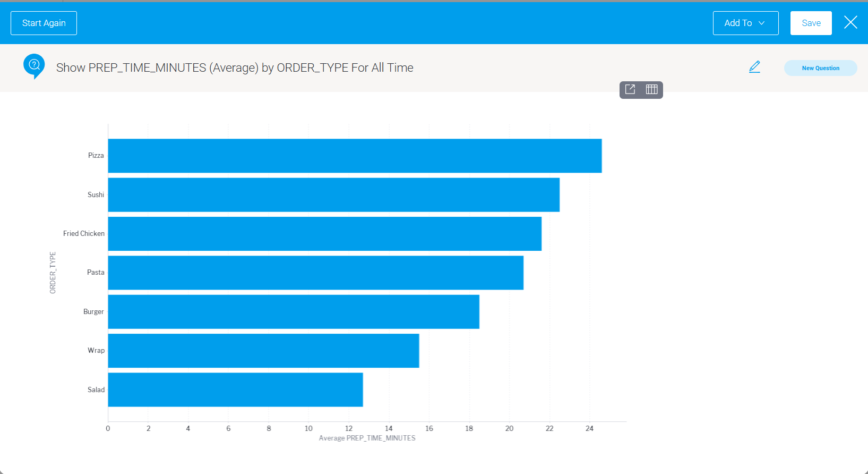This screenshot has height=474, width=868.
Task: Click the Pasta bar
Action: [x=315, y=273]
